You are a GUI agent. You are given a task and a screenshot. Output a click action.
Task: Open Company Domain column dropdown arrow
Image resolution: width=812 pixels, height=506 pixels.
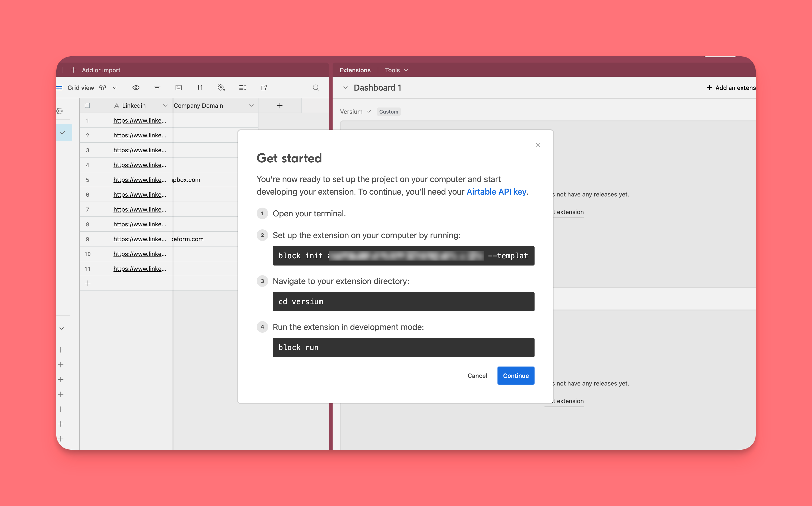[x=251, y=106]
